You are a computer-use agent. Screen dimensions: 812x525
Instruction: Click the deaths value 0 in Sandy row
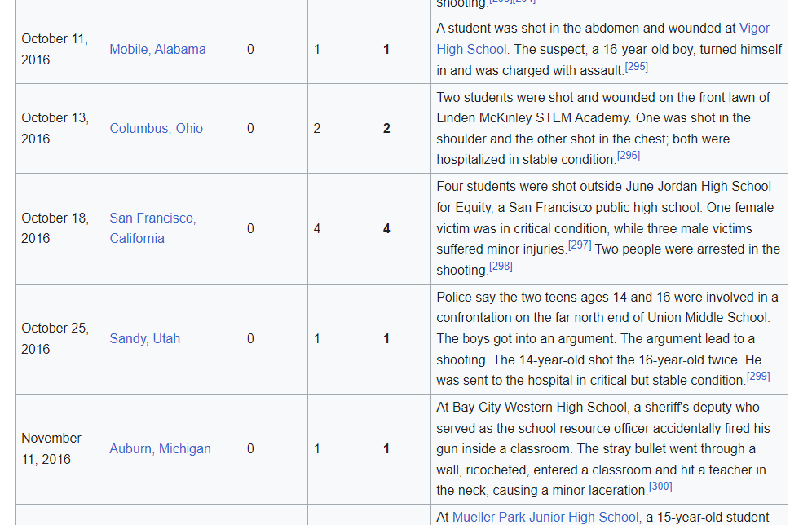click(x=250, y=338)
